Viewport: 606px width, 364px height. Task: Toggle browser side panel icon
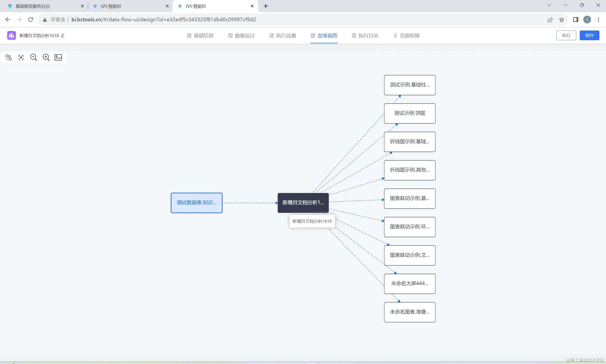pyautogui.click(x=575, y=20)
